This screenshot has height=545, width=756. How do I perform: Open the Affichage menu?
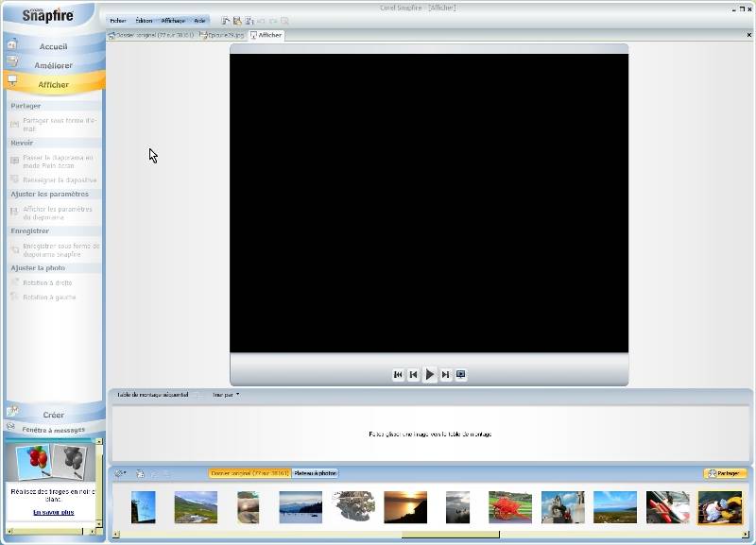(x=173, y=21)
